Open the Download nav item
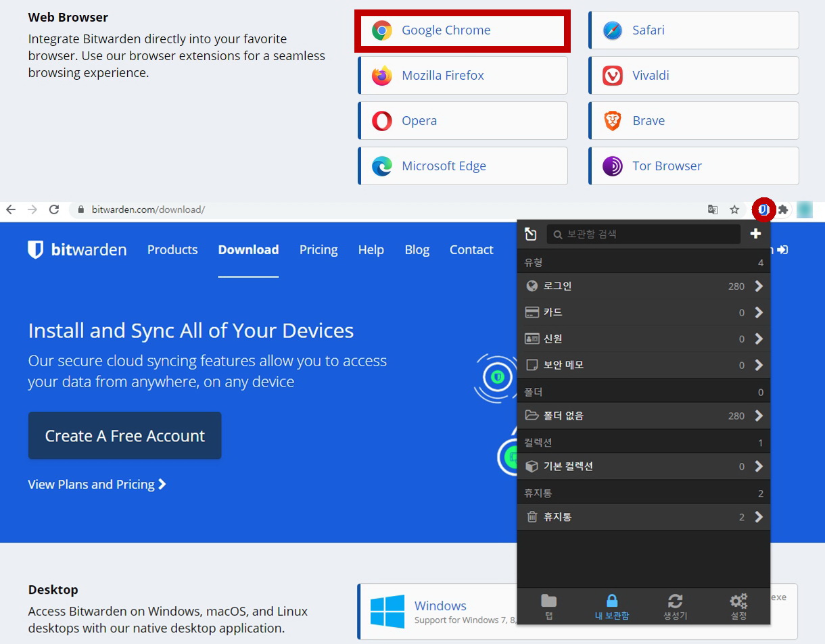The width and height of the screenshot is (825, 644). pyautogui.click(x=248, y=249)
